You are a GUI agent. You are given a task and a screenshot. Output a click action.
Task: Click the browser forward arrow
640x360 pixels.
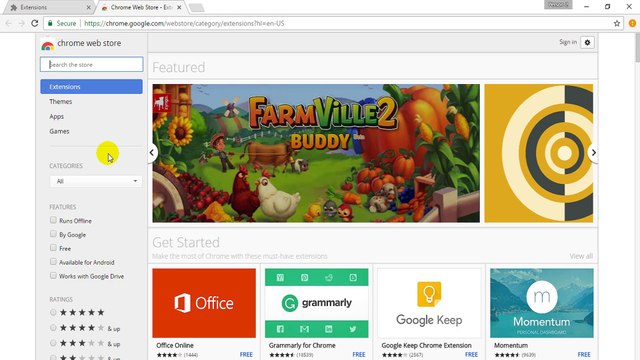tap(22, 24)
